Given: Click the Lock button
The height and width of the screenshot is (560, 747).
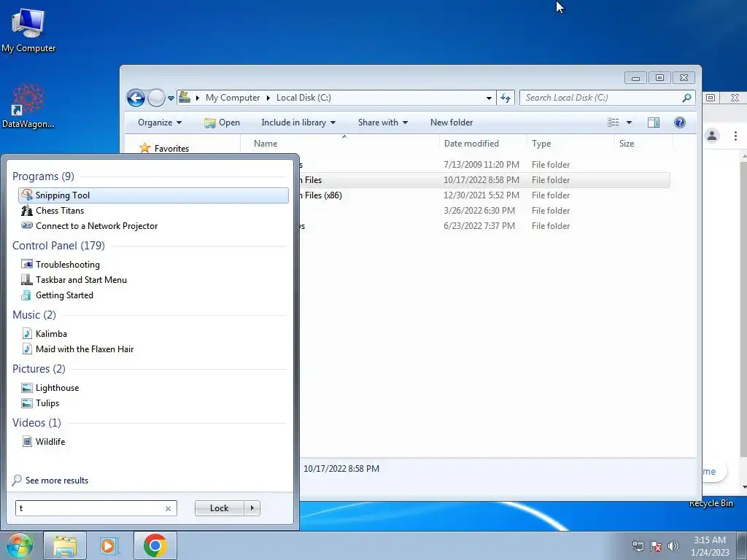Looking at the screenshot, I should [x=219, y=508].
